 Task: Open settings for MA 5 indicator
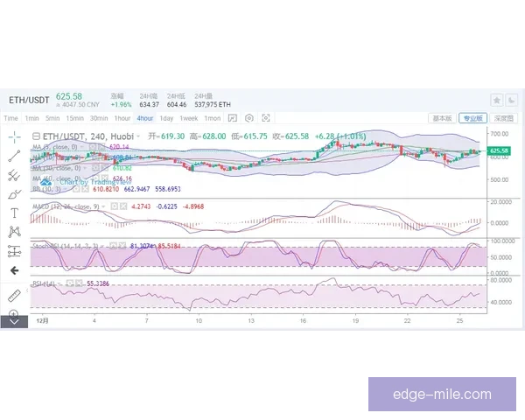coord(93,147)
